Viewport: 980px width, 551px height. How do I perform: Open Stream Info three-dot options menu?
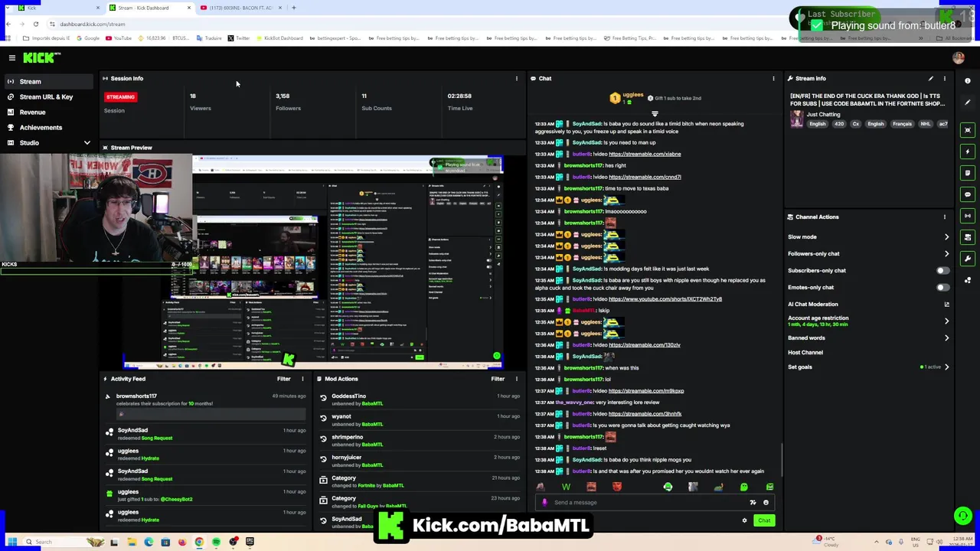[x=944, y=78]
